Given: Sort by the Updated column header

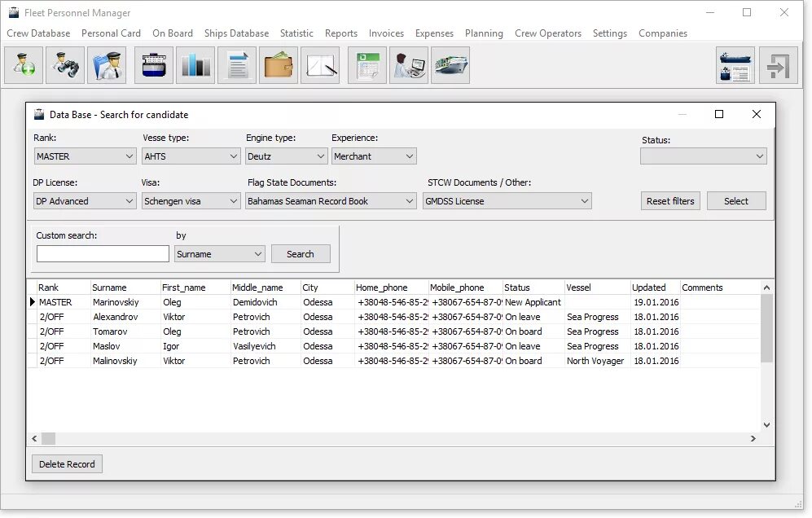Looking at the screenshot, I should pyautogui.click(x=655, y=288).
